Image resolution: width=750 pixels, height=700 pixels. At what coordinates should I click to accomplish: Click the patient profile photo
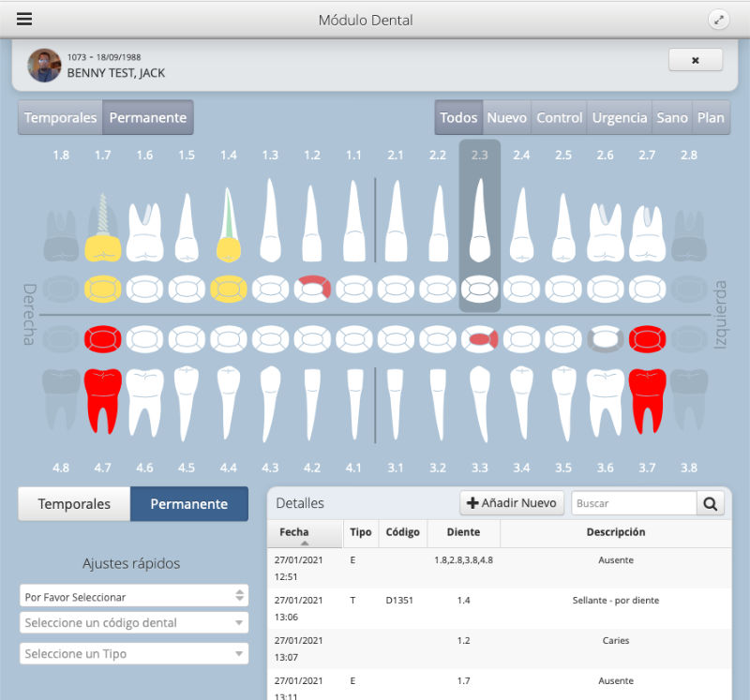point(44,65)
